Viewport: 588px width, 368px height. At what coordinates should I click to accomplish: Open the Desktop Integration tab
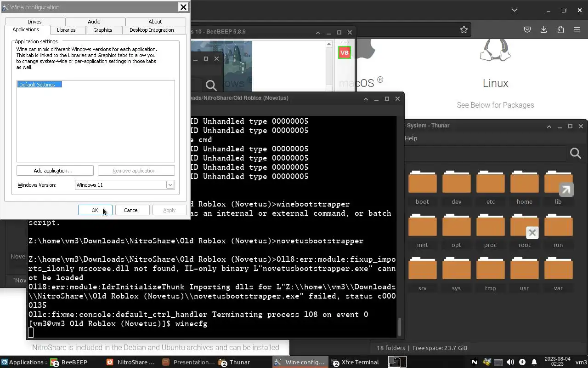point(152,30)
